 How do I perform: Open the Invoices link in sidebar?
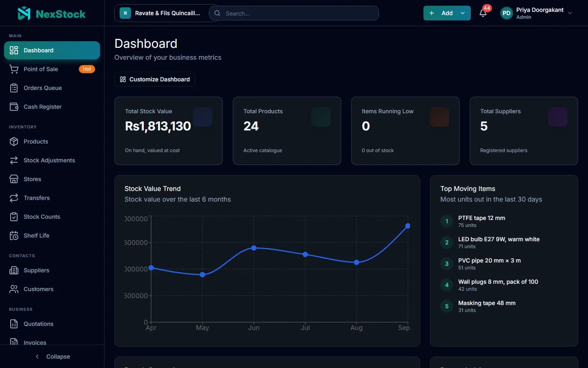(x=52, y=341)
